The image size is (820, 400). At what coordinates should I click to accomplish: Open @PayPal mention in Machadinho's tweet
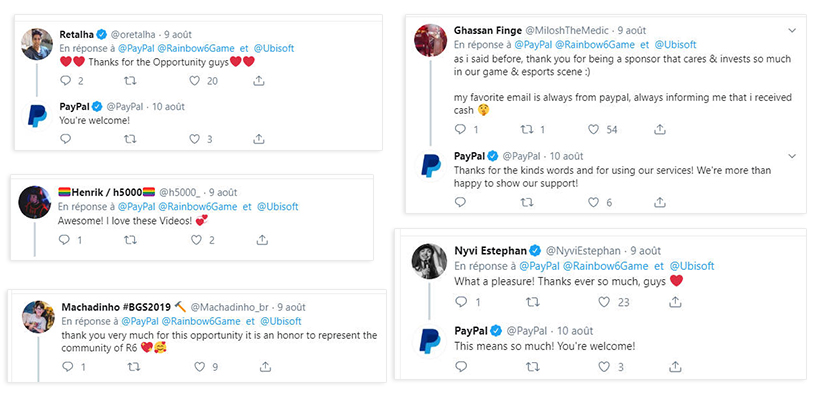143,321
